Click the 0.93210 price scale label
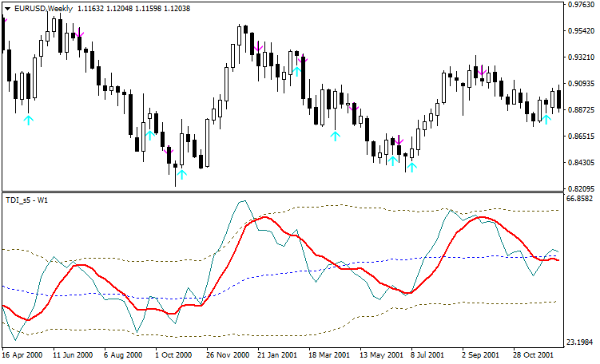Image resolution: width=600 pixels, height=364 pixels. 581,57
